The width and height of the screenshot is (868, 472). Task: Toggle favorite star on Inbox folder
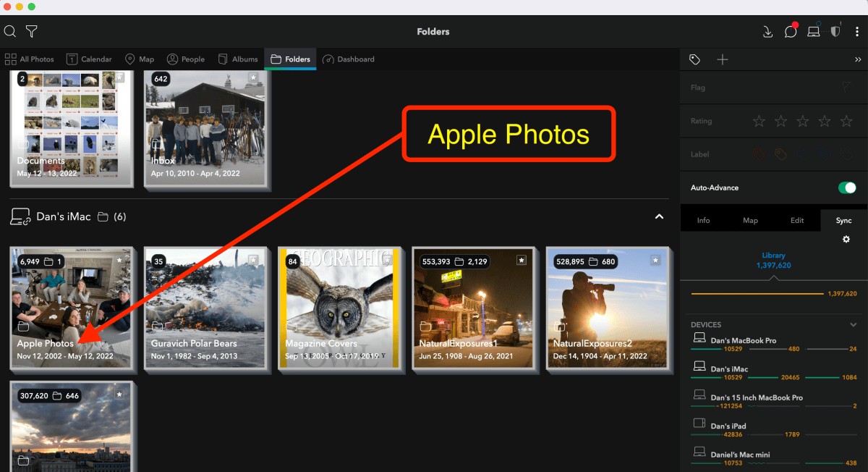253,77
